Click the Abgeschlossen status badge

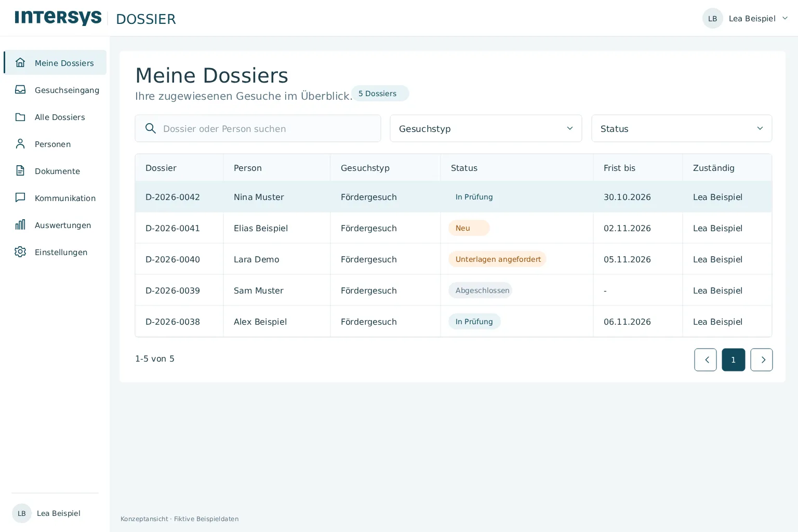pyautogui.click(x=481, y=290)
